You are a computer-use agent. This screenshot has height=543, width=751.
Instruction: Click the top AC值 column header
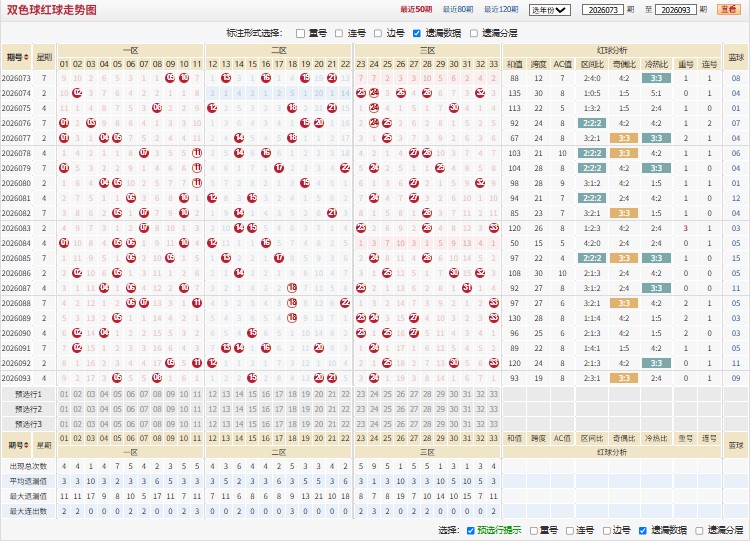click(562, 64)
